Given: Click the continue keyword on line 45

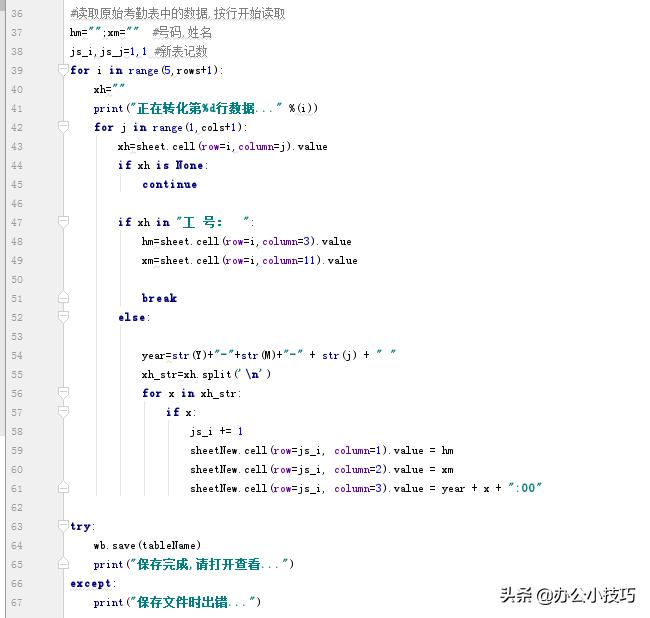Looking at the screenshot, I should (169, 184).
